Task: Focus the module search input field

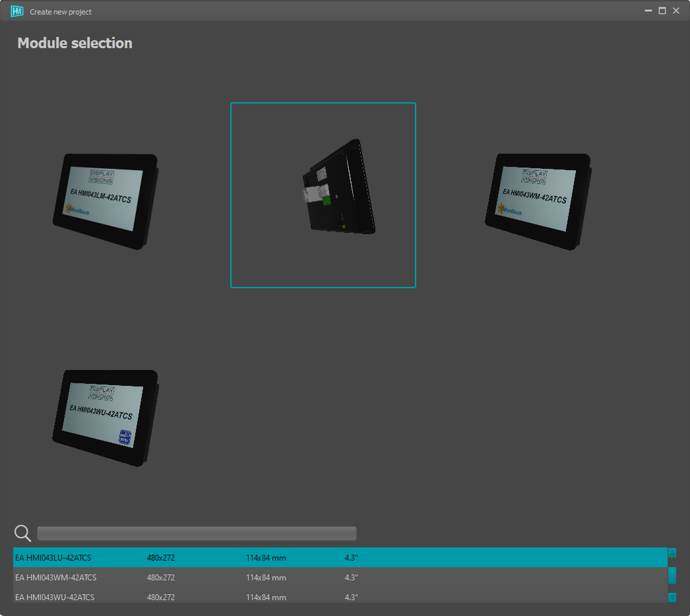Action: 197,534
